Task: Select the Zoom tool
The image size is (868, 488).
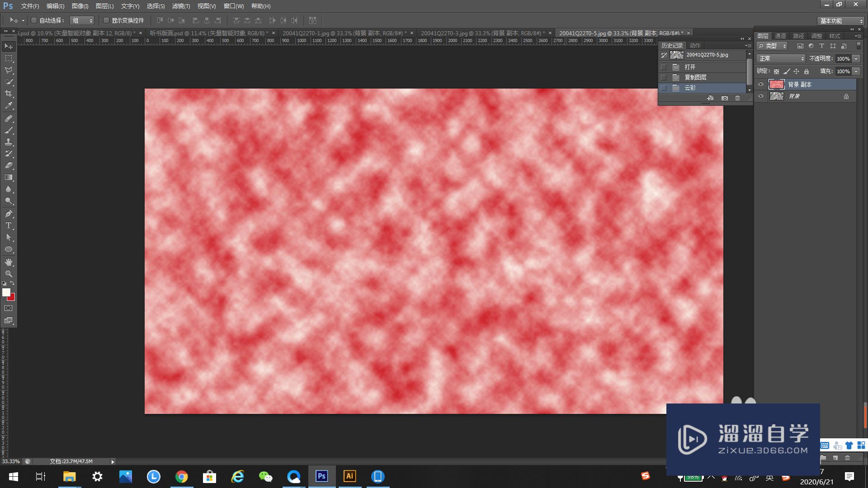Action: [x=9, y=274]
